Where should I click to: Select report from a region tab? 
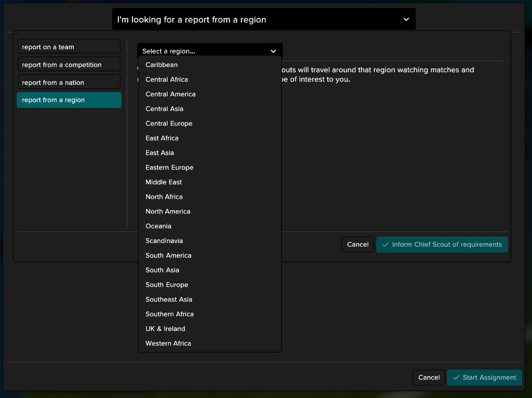tap(69, 100)
